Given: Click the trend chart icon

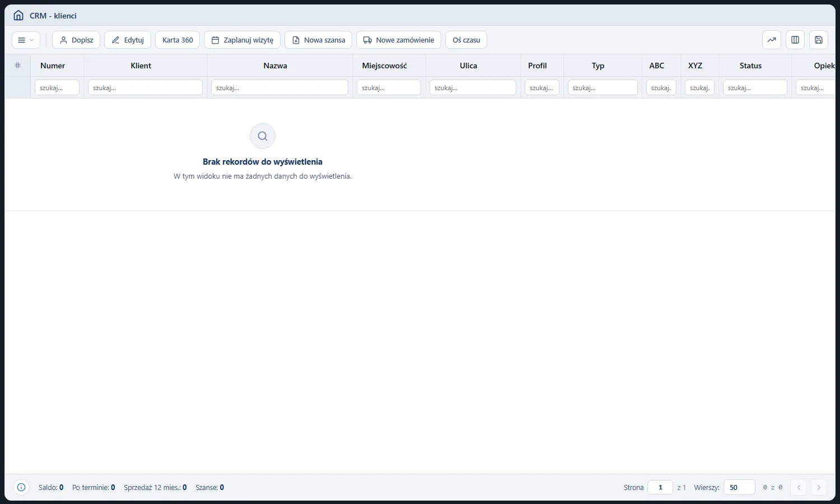Looking at the screenshot, I should (x=772, y=40).
